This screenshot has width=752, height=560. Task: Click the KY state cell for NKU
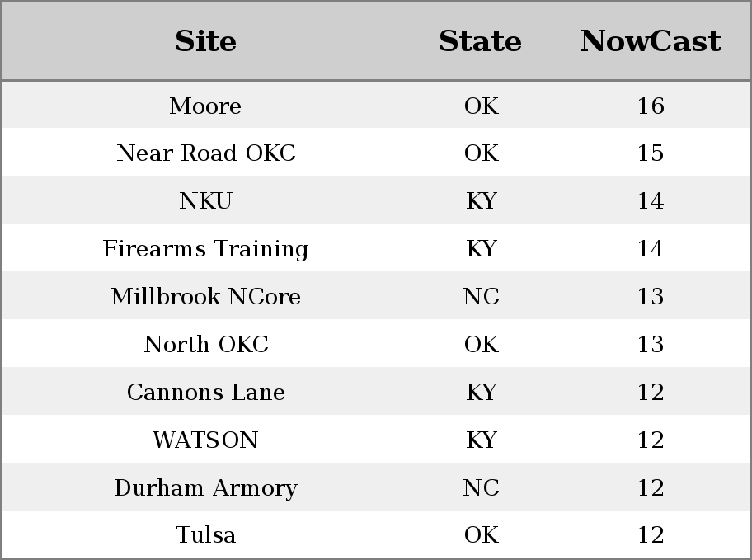(481, 200)
